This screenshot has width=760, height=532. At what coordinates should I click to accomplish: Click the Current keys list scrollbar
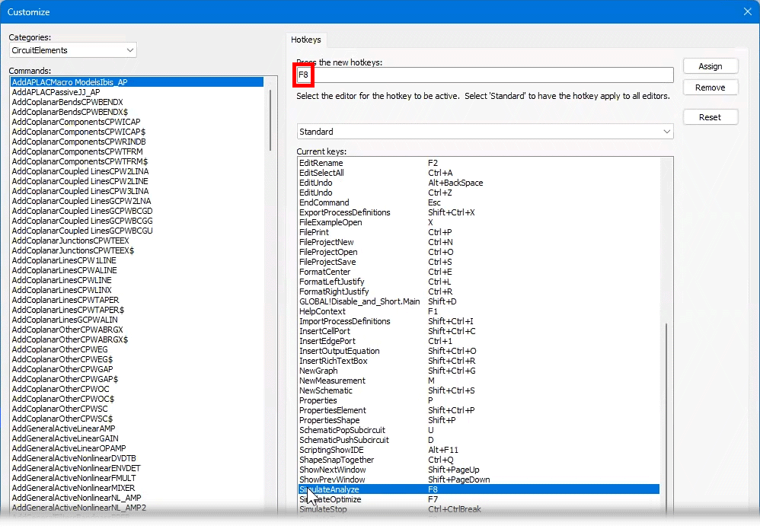666,416
